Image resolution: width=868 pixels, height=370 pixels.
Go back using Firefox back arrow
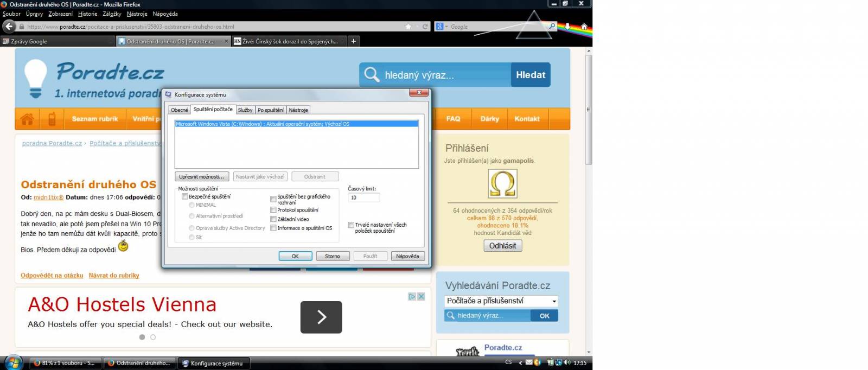pos(9,26)
